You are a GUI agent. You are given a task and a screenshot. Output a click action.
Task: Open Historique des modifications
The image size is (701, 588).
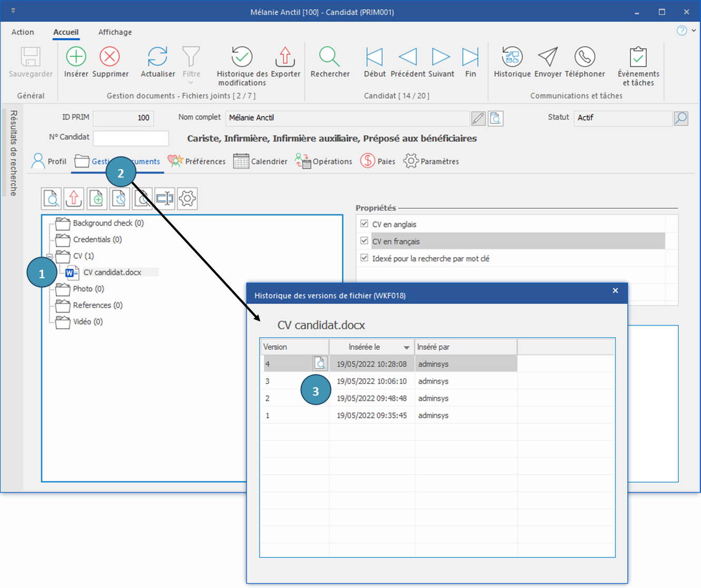[242, 56]
